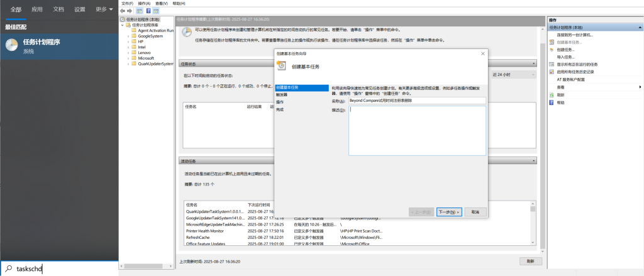The image size is (644, 276).
Task: Open the 近 24 小时 time range dropdown
Action: tap(514, 75)
